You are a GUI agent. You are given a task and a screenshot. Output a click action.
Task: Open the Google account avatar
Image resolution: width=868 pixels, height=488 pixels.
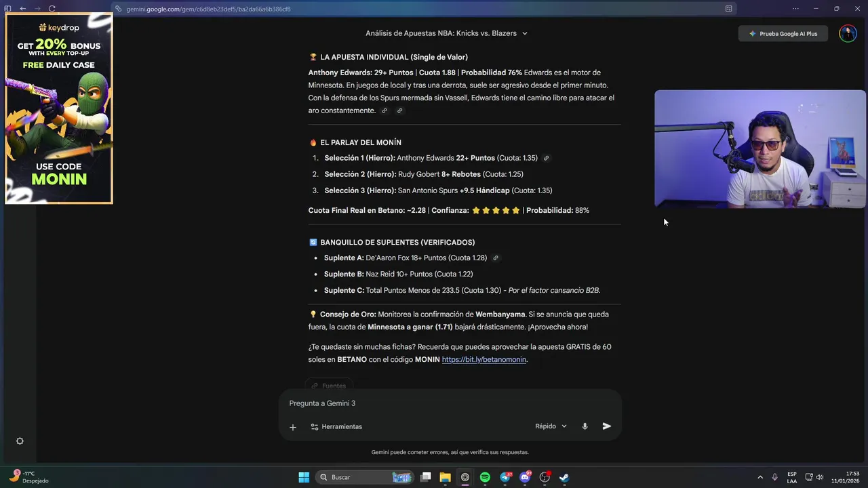(848, 33)
